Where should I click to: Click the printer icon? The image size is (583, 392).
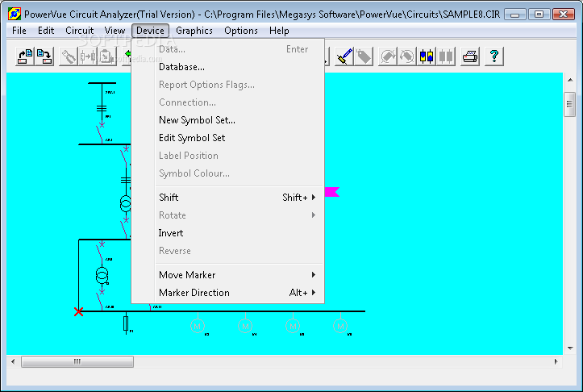(470, 56)
